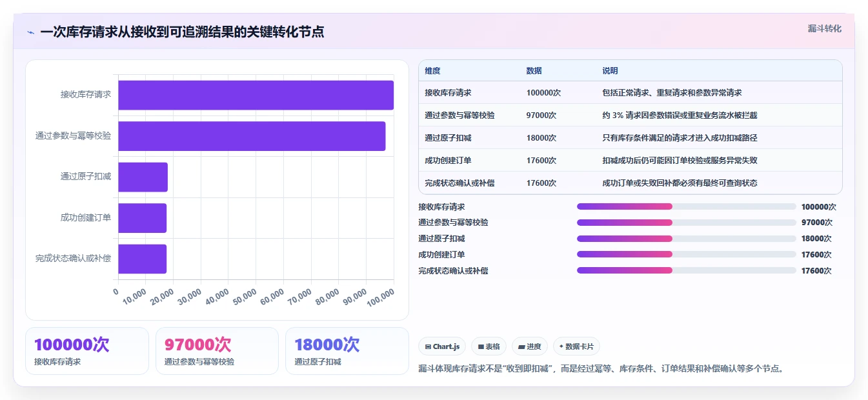The height and width of the screenshot is (400, 868).
Task: Click the 通过参数与幂等校验 label on the chart axis
Action: [x=74, y=136]
